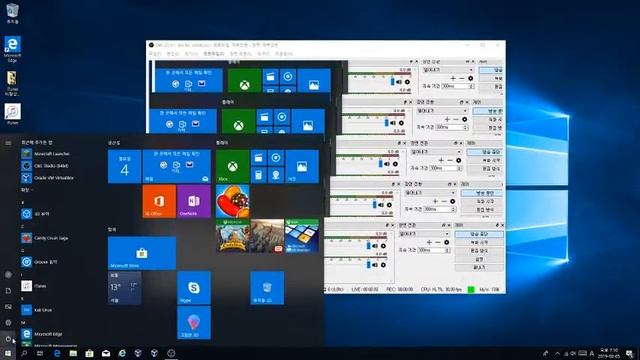This screenshot has height=360, width=640.
Task: Open the Photos tile in Start
Action: click(302, 166)
